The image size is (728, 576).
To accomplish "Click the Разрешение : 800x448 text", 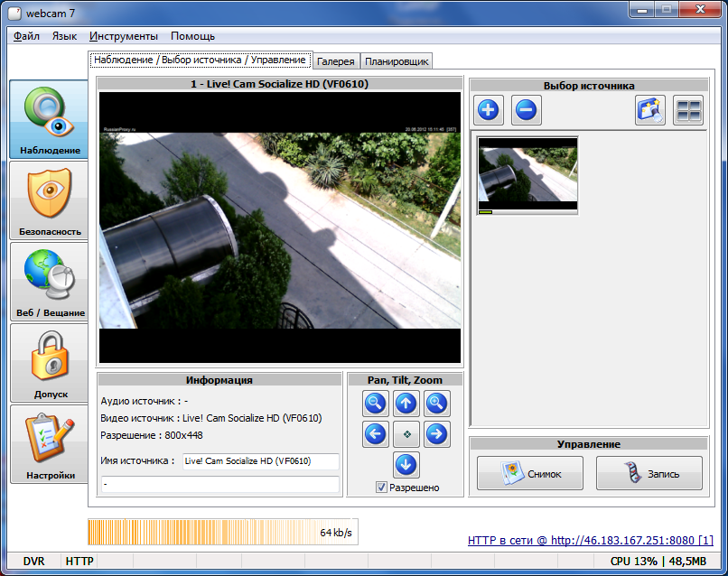I will click(x=152, y=435).
